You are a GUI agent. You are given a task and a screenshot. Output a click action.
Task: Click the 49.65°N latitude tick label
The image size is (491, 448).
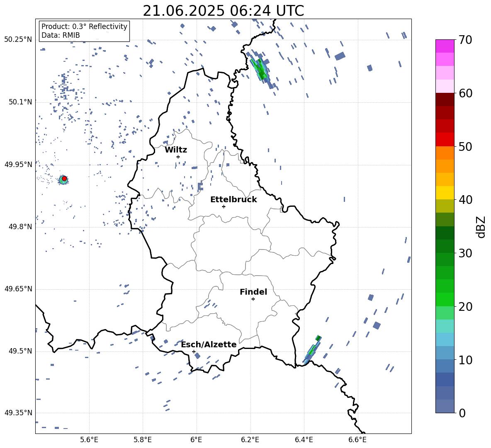18,288
